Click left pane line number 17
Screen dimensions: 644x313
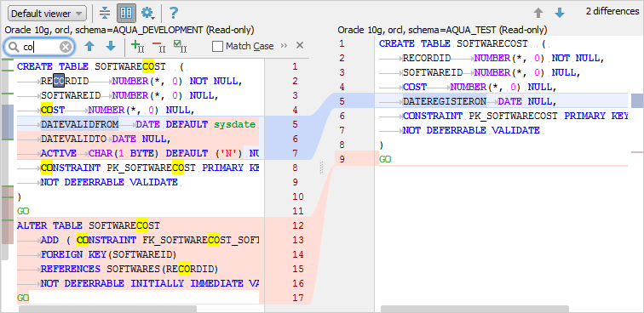298,298
